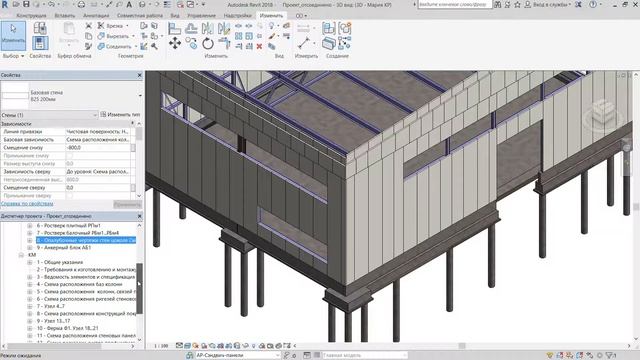Switch to the Конструкция ribbon tab
Screen dimensions: 640x360
point(31,16)
